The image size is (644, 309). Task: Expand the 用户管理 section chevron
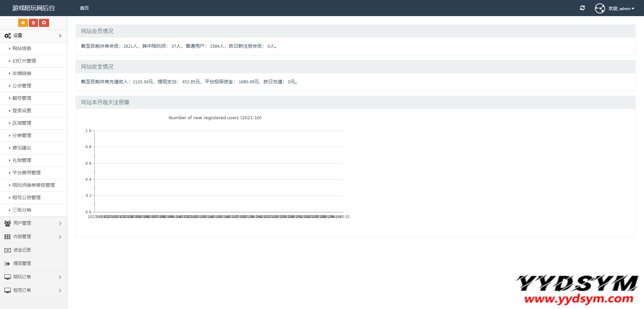(60, 223)
